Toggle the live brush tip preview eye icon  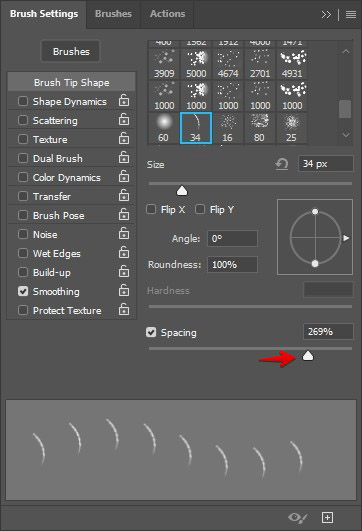coord(297,517)
